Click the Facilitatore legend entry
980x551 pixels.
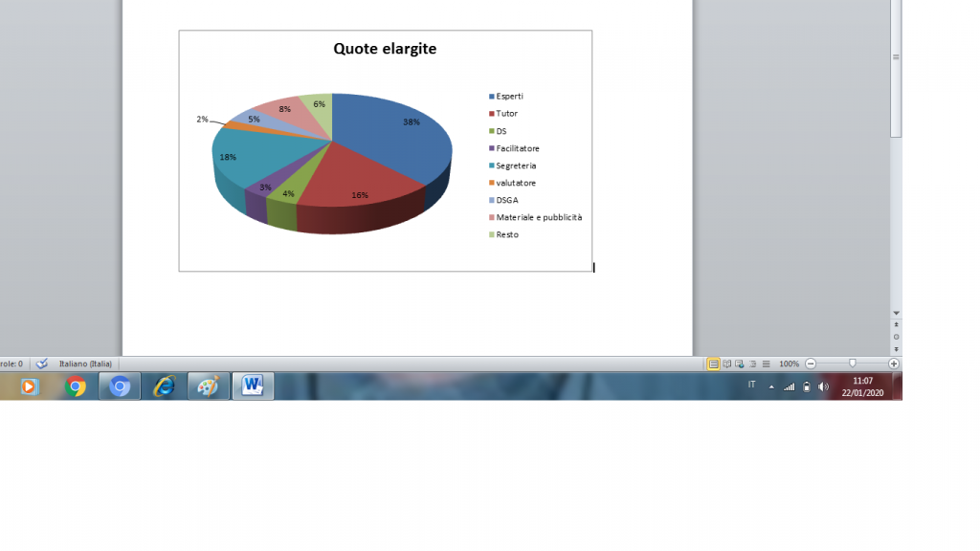[514, 148]
